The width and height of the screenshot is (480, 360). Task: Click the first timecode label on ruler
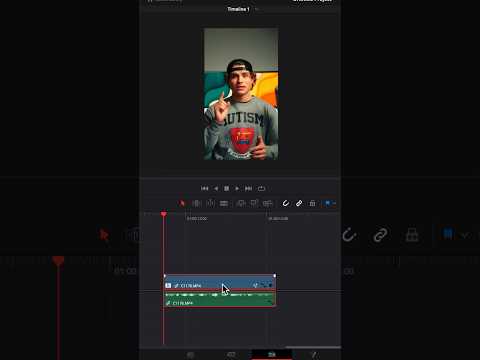click(197, 219)
